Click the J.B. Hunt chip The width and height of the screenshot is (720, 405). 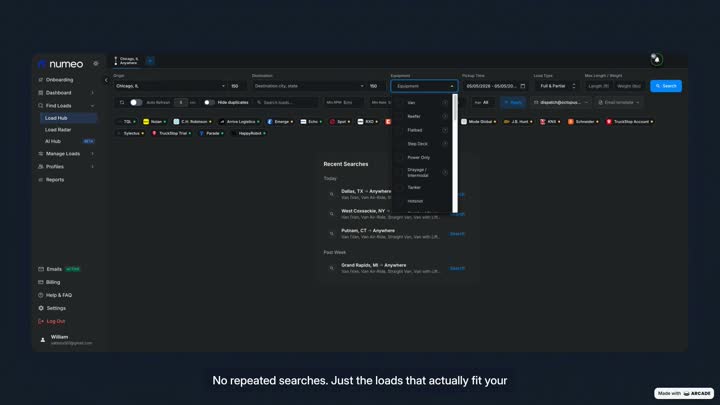coord(518,122)
